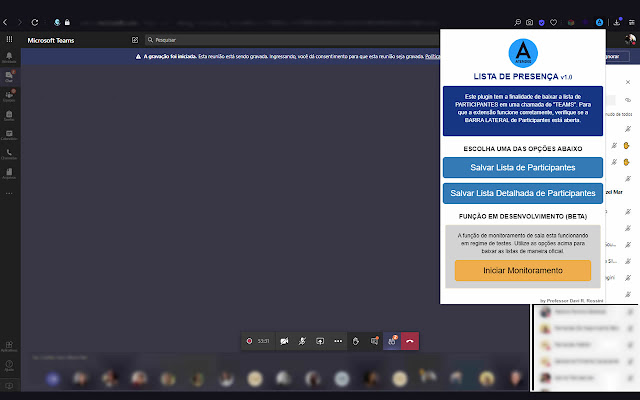The width and height of the screenshot is (640, 400).
Task: Start a new chat with compose icon
Action: pyautogui.click(x=135, y=40)
